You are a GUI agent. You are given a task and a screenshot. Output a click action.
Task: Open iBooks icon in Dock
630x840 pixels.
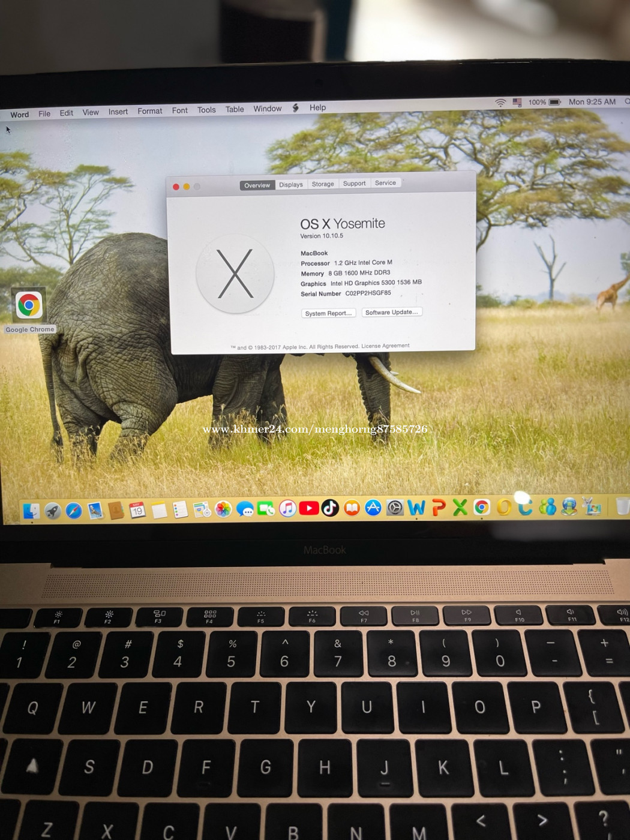coord(352,508)
